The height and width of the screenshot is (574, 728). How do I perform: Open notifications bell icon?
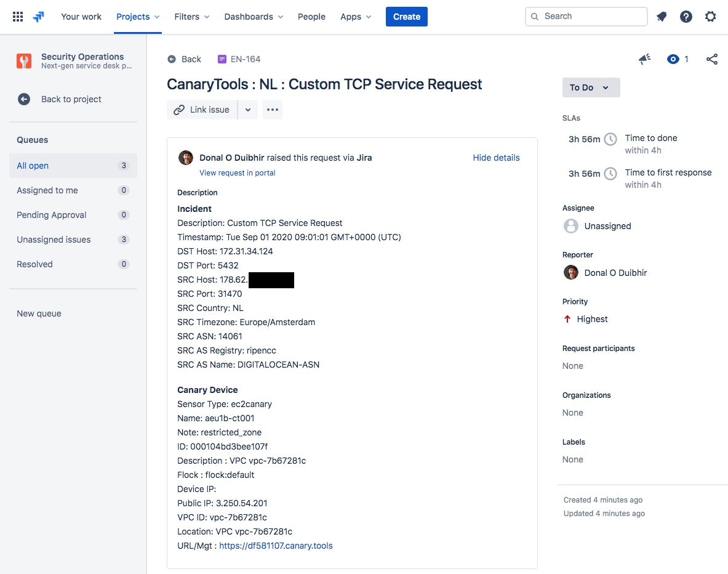tap(662, 17)
